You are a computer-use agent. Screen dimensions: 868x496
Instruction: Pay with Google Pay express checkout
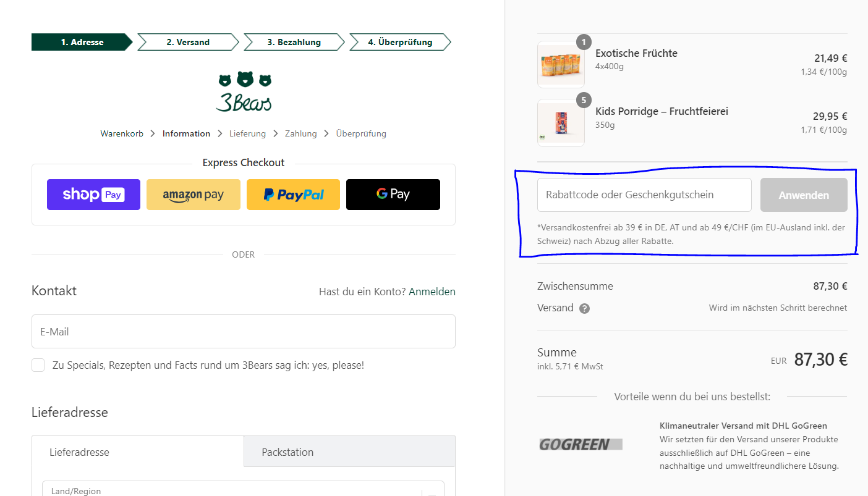tap(393, 195)
